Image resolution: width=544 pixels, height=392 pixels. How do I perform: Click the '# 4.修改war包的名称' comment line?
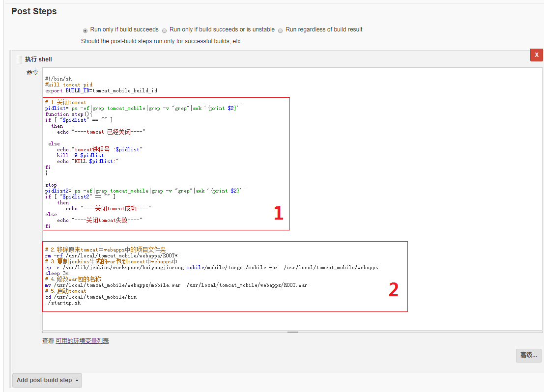click(x=73, y=279)
